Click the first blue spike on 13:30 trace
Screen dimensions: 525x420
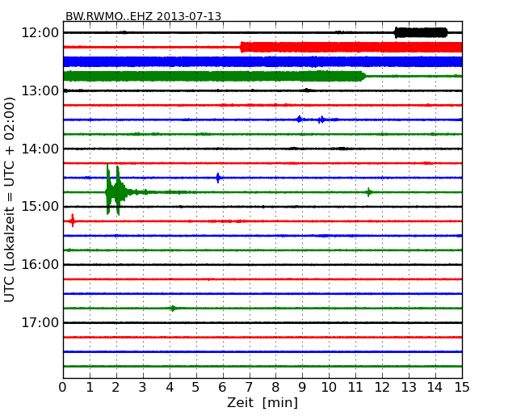click(299, 120)
